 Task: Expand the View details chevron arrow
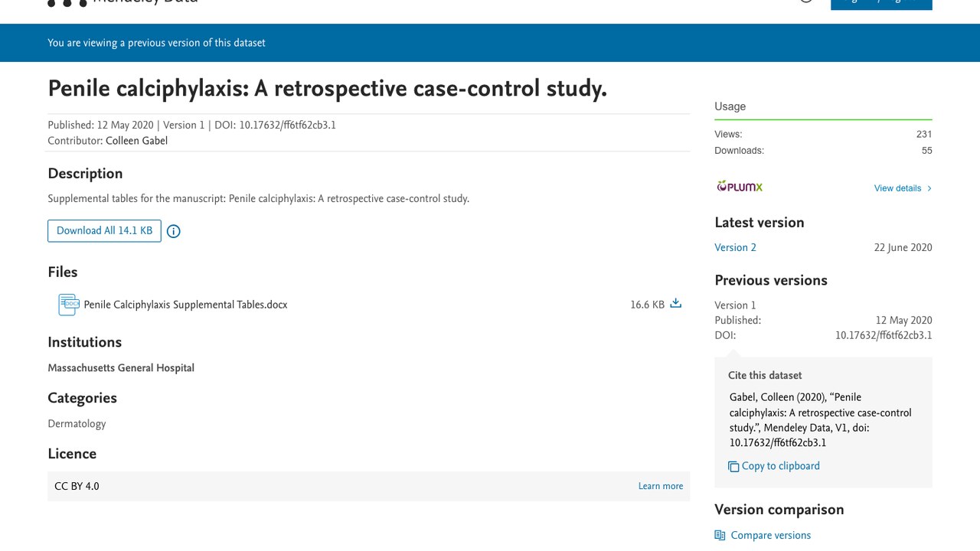[929, 188]
